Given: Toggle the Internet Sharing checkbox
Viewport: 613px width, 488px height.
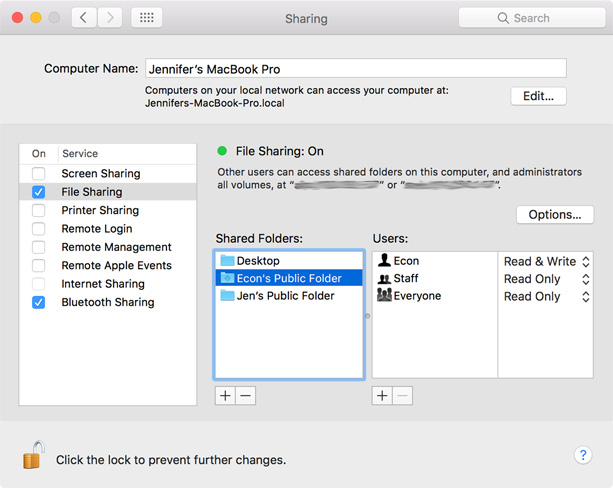Looking at the screenshot, I should pos(38,283).
